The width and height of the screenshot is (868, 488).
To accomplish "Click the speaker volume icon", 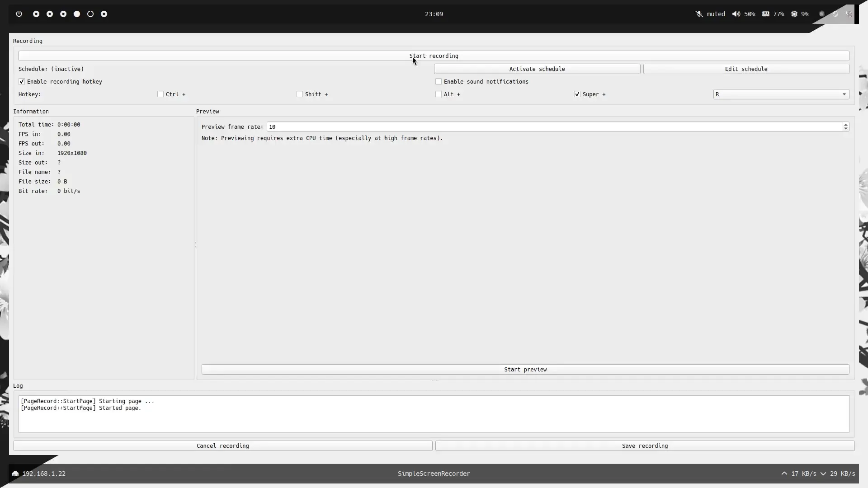I will click(736, 14).
